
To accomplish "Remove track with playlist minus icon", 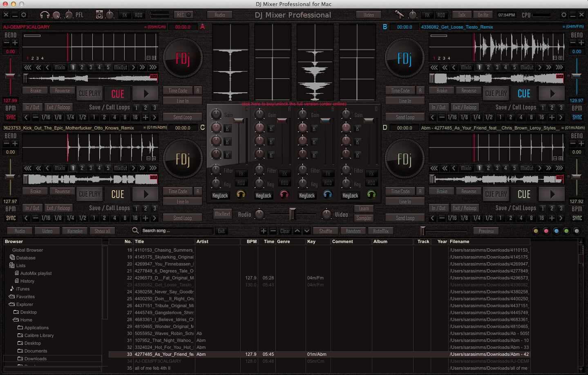I will tap(273, 231).
